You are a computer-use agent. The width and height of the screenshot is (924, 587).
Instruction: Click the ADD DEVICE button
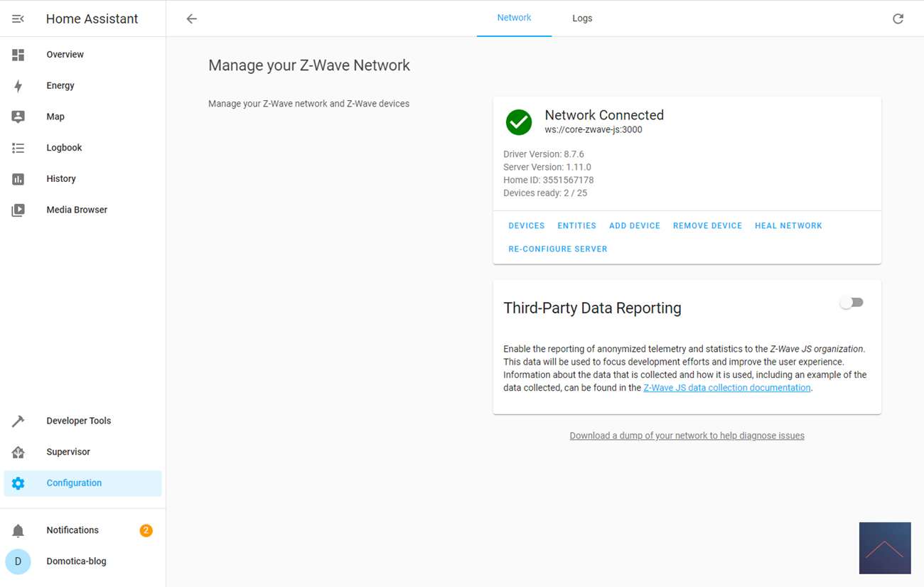(x=634, y=226)
